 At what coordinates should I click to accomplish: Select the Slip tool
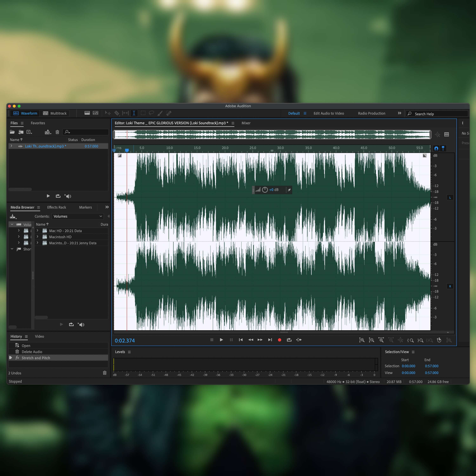[x=125, y=113]
